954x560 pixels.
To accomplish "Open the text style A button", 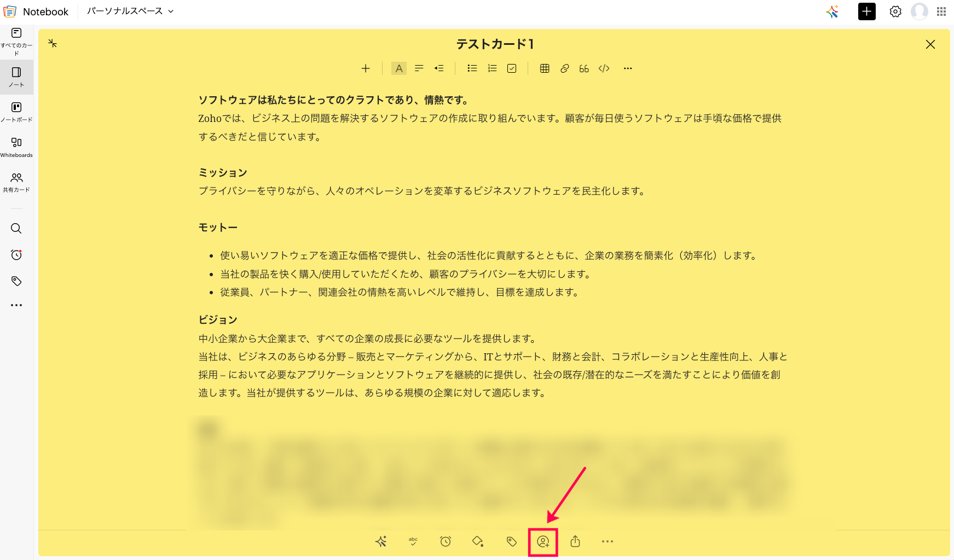I will coord(399,68).
